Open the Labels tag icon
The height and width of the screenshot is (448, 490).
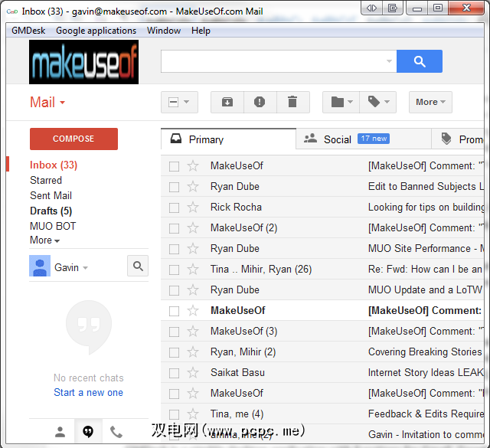pos(377,102)
